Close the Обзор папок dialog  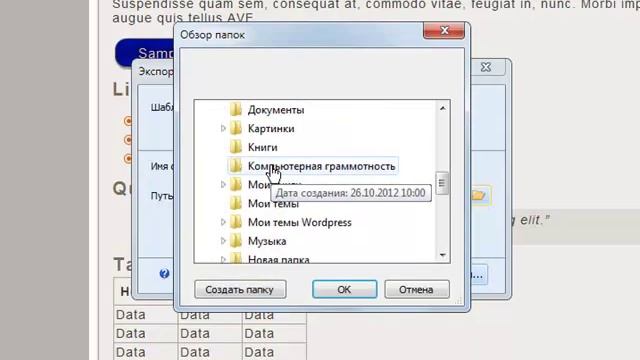tap(444, 31)
